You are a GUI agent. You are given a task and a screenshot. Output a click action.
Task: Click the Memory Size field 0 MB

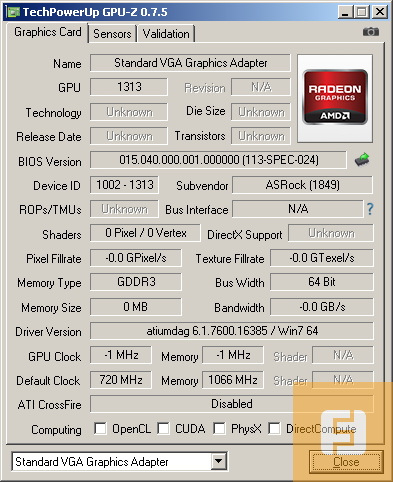pyautogui.click(x=136, y=307)
